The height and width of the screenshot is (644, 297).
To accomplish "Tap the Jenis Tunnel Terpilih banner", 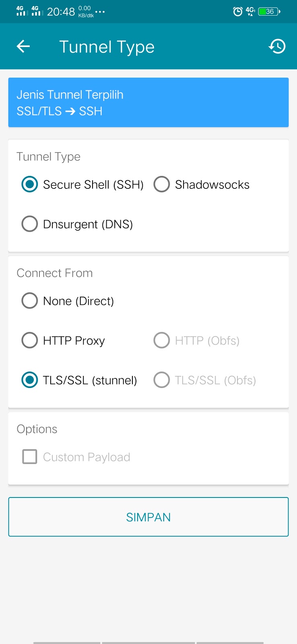I will pos(148,103).
